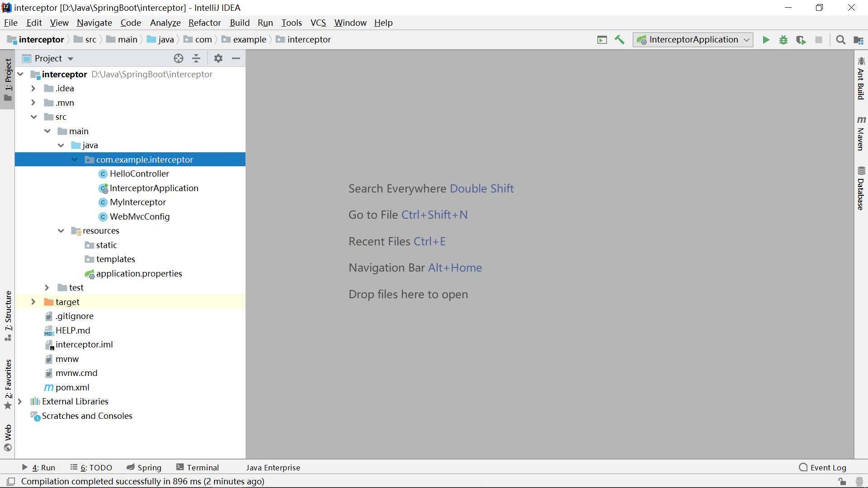Screen dimensions: 868x488
Task: Collapse the src folder
Action: [33, 117]
